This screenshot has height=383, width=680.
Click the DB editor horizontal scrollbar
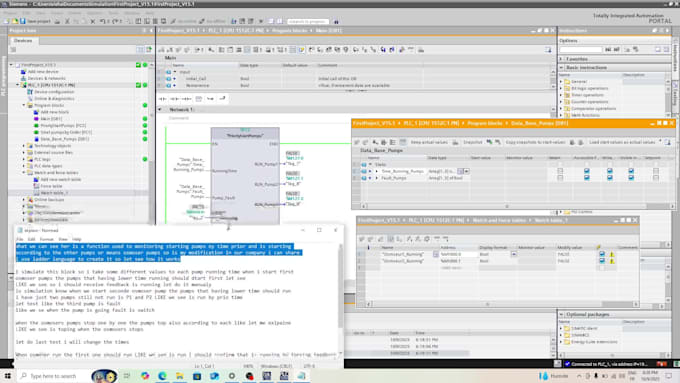click(506, 206)
